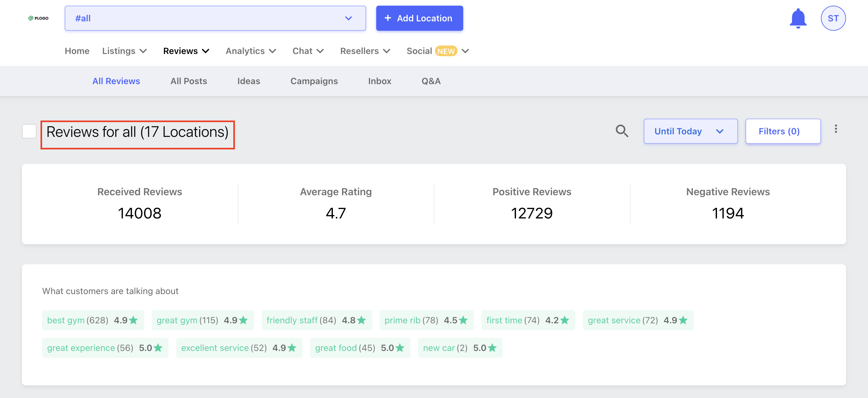Open the Inbox tab
The width and height of the screenshot is (868, 398).
(x=379, y=81)
